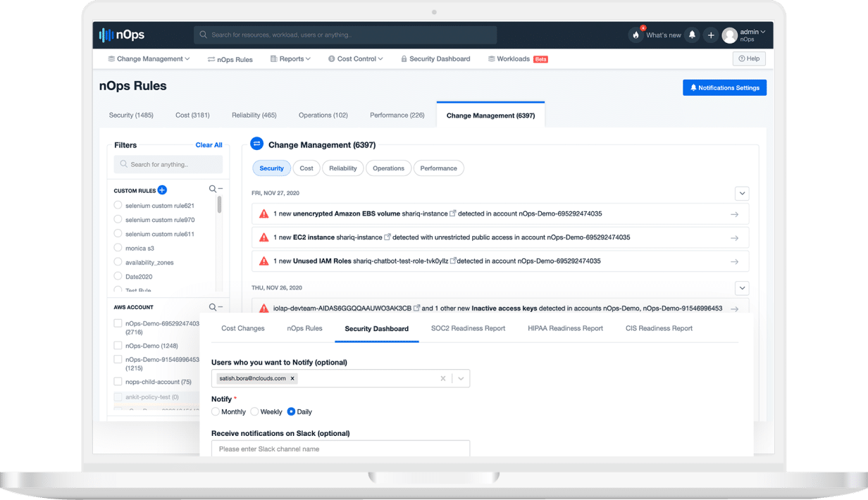The image size is (868, 500).
Task: Set notify frequency to Monthly
Action: (216, 411)
